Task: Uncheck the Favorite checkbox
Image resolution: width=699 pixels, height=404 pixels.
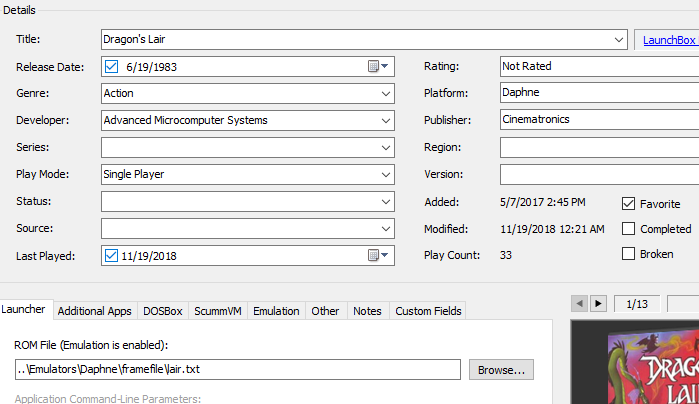Action: [x=628, y=204]
